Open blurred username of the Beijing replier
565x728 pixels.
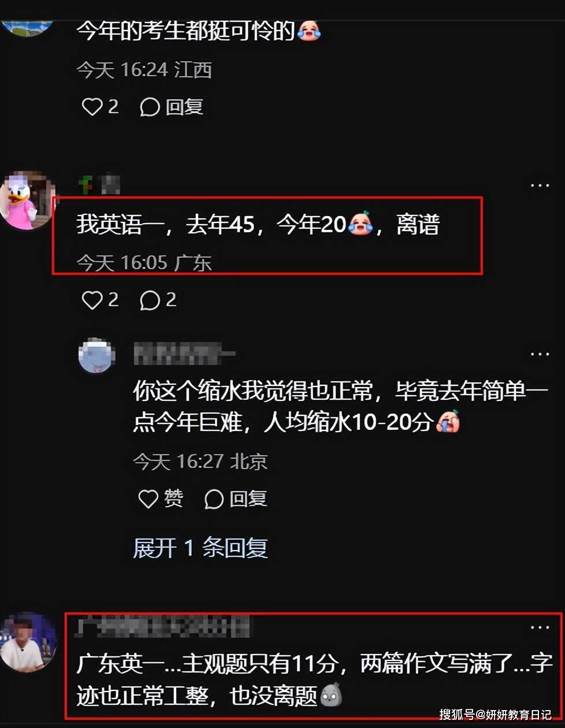pyautogui.click(x=184, y=354)
